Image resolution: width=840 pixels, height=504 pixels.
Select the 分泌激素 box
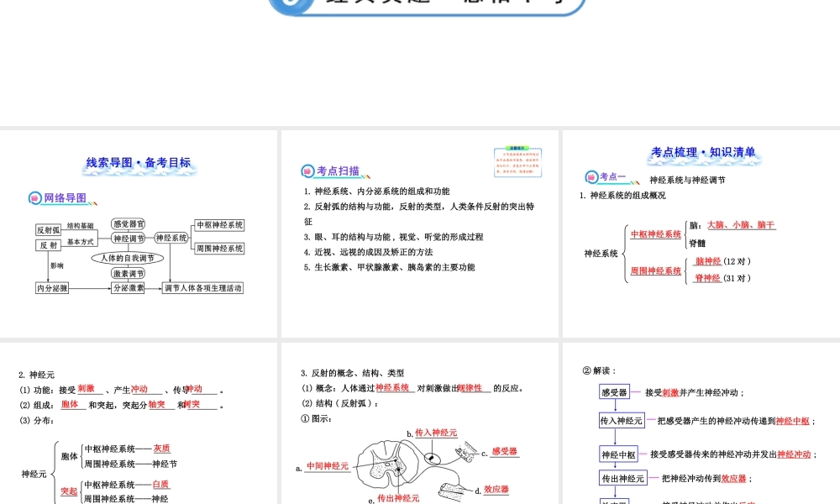(x=129, y=288)
